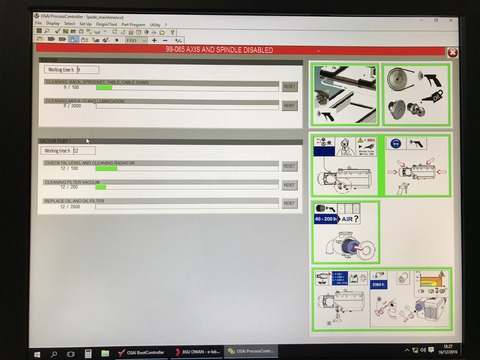
Task: Open the Utility menu
Action: 155,25
